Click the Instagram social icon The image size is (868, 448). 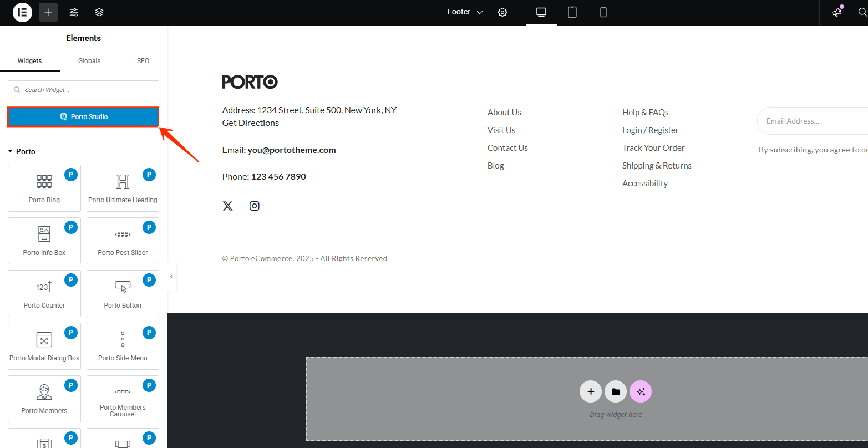255,206
